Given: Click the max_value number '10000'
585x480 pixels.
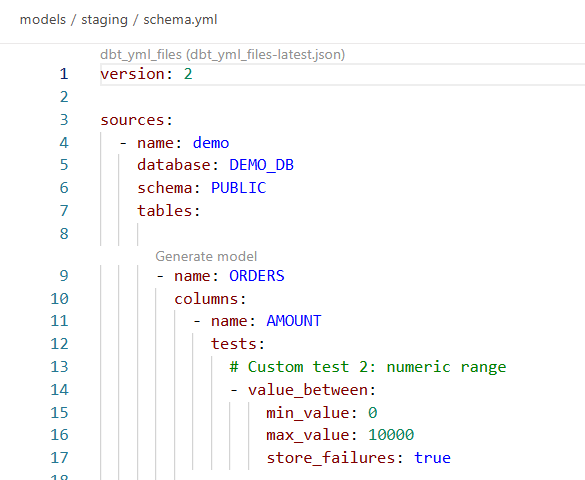Looking at the screenshot, I should coord(391,435).
